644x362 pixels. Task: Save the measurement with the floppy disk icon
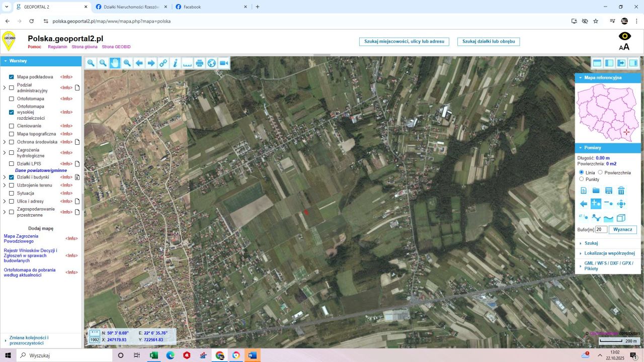(609, 191)
